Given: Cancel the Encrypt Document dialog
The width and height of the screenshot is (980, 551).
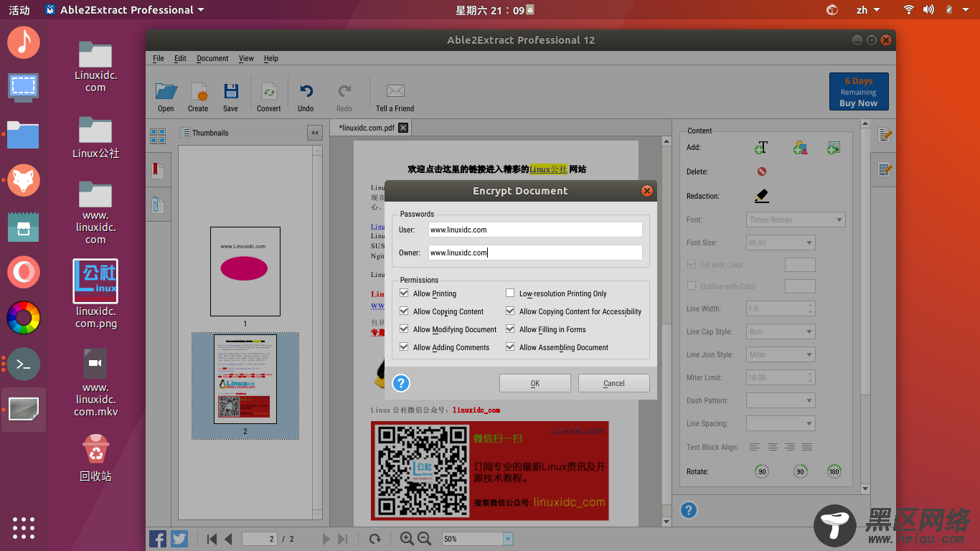Looking at the screenshot, I should (x=614, y=383).
